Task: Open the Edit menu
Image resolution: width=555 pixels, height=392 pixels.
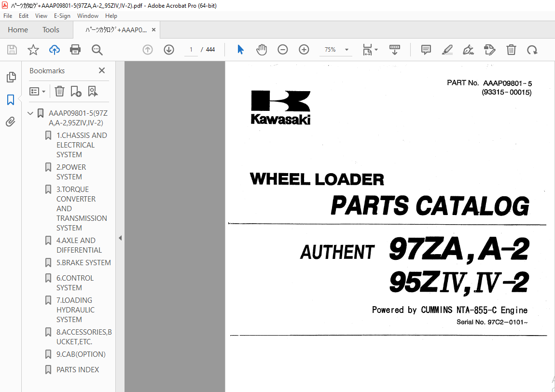Action: pyautogui.click(x=23, y=16)
